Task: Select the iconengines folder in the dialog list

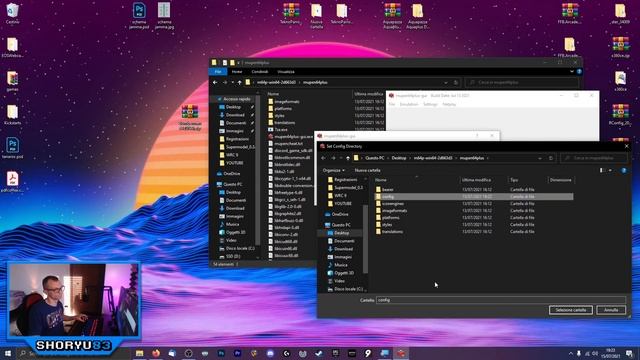Action: tap(393, 204)
